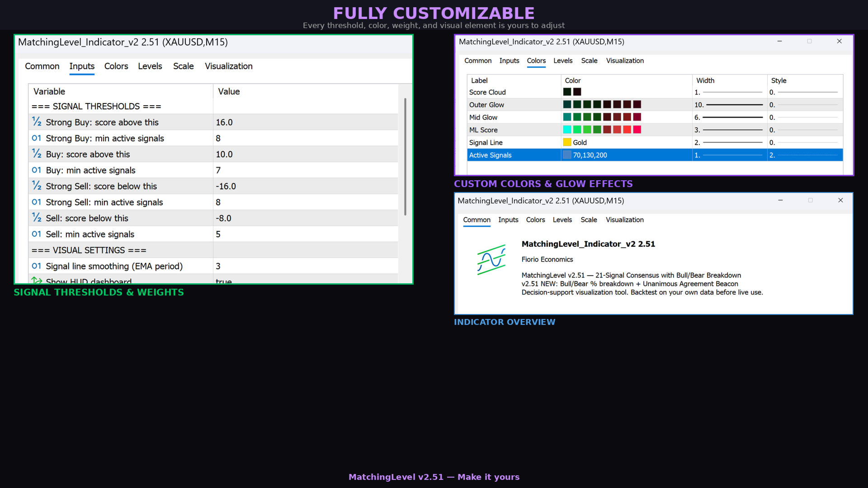Click the 01 icon beside Signal line smoothing
The image size is (868, 488).
click(x=37, y=266)
